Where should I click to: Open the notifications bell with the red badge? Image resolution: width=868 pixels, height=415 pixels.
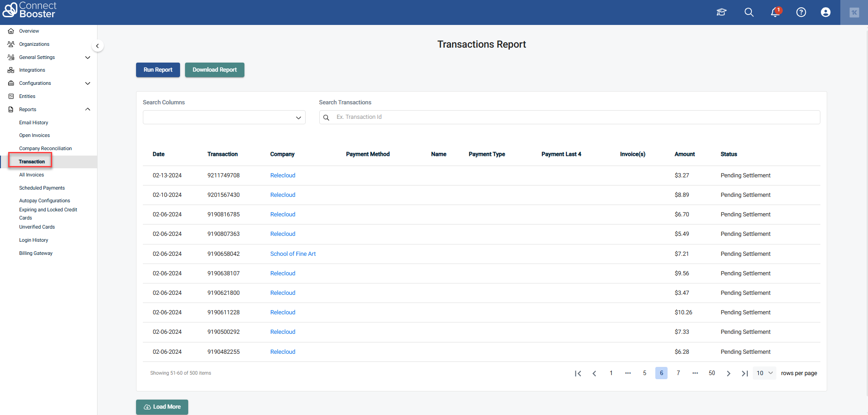775,12
